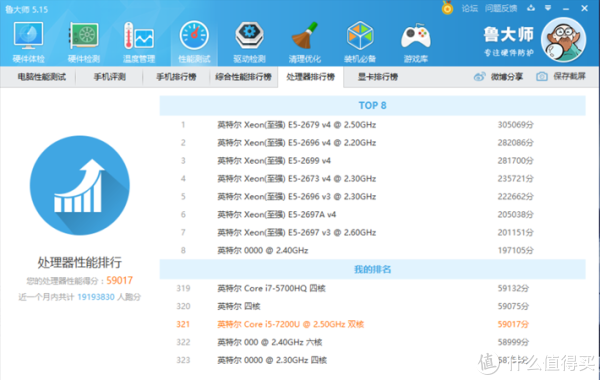This screenshot has width=600, height=380.
Task: Click 微博分享 share button
Action: [498, 77]
